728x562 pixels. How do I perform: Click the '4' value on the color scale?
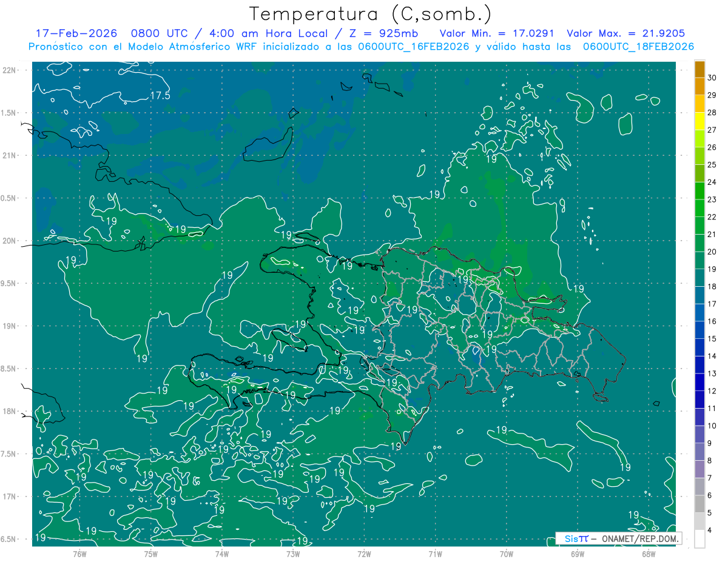coord(710,530)
